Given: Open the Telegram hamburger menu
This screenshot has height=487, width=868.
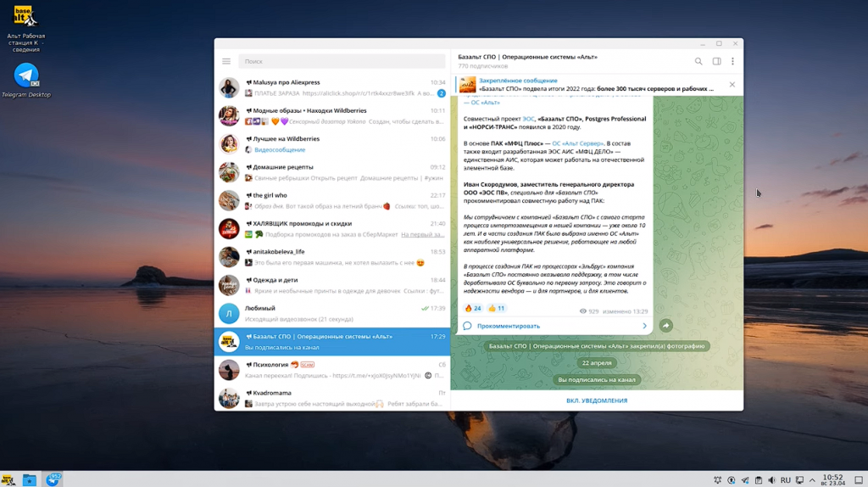Looking at the screenshot, I should 226,61.
